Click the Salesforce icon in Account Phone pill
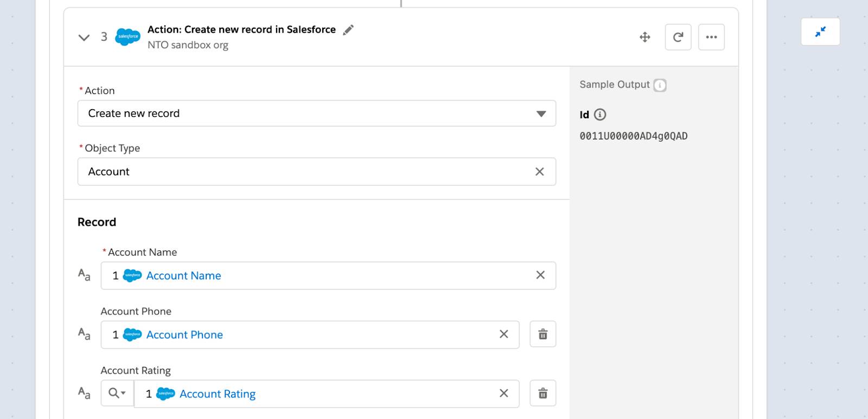 (132, 335)
